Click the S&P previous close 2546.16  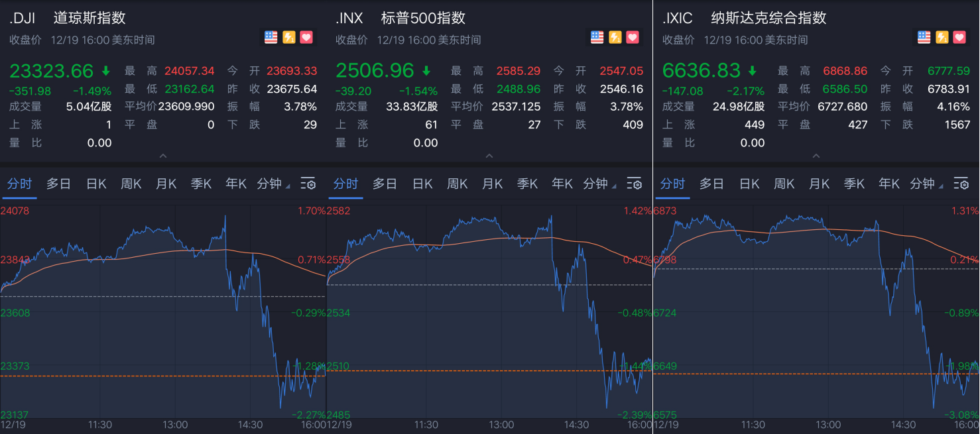[x=622, y=89]
